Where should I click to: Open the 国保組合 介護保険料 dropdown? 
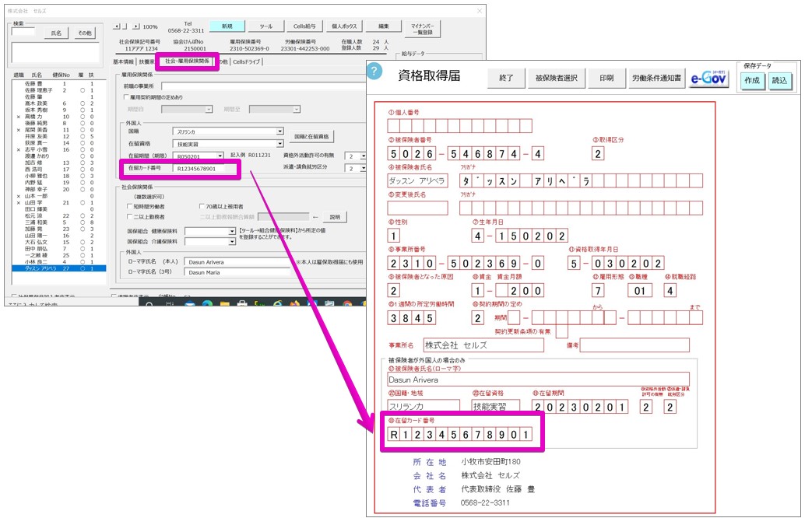pos(232,241)
